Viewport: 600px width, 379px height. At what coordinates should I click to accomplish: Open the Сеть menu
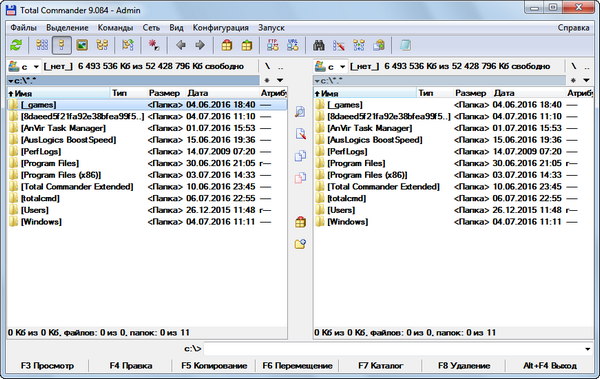click(x=151, y=28)
